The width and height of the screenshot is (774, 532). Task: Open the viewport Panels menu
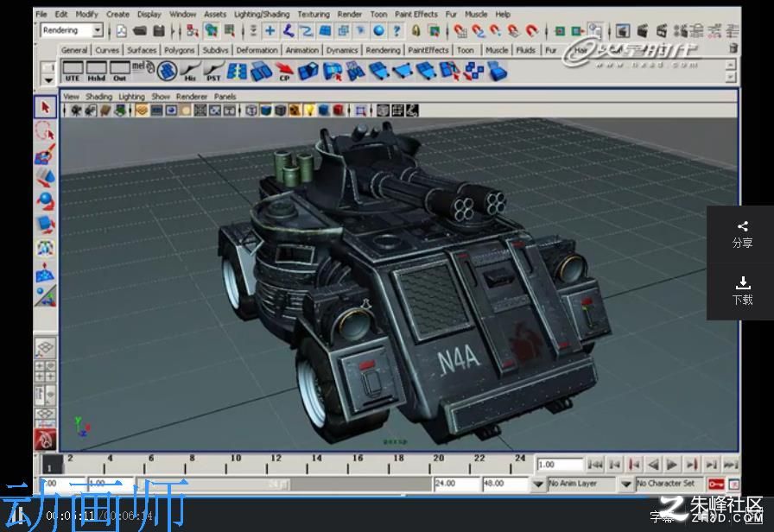(x=225, y=96)
